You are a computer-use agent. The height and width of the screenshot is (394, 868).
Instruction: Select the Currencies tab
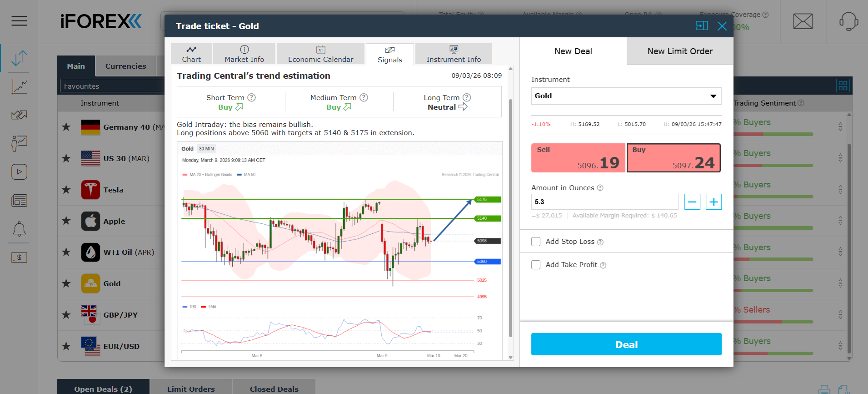(x=126, y=66)
